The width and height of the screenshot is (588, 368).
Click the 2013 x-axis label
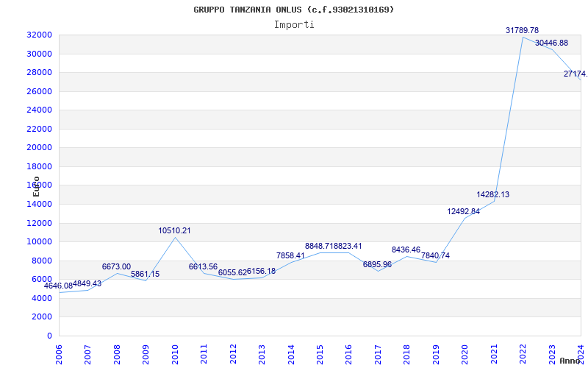(x=262, y=354)
